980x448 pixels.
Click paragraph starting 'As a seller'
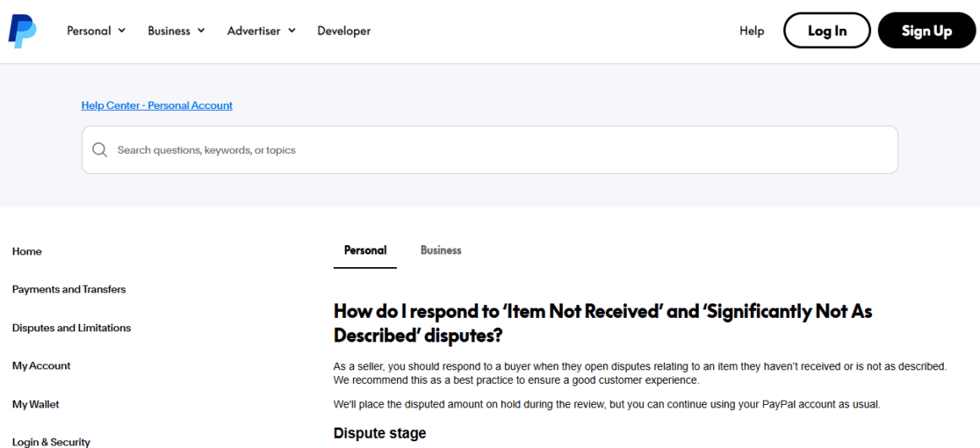point(640,373)
